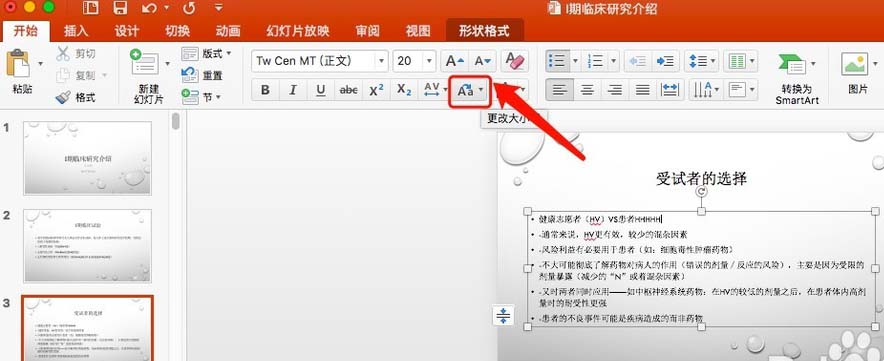Select slide 1 thumbnail
884x361 pixels.
pyautogui.click(x=87, y=159)
